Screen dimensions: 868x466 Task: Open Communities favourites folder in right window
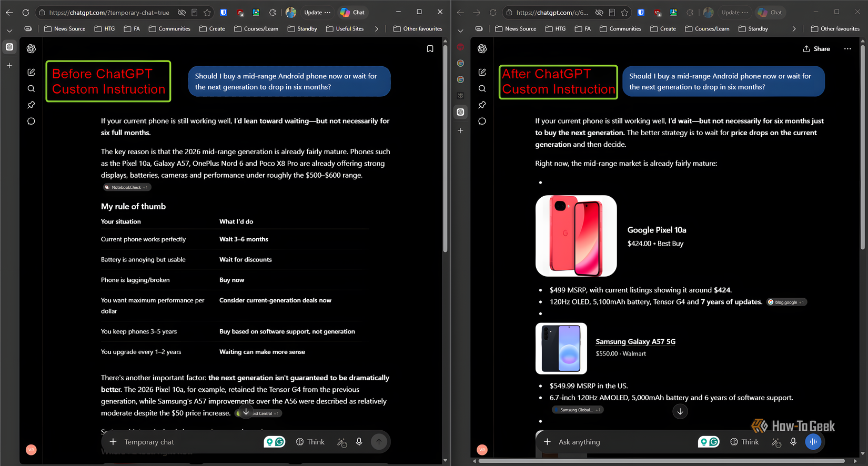(x=620, y=29)
